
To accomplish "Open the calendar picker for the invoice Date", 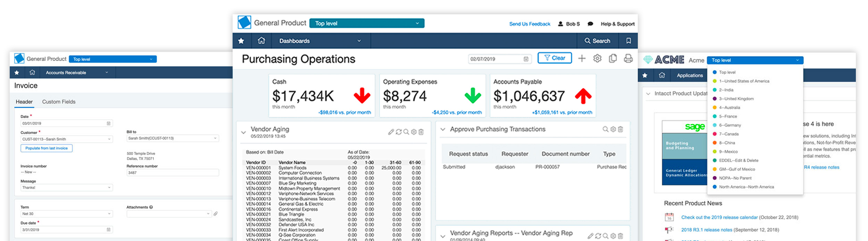I will (109, 123).
